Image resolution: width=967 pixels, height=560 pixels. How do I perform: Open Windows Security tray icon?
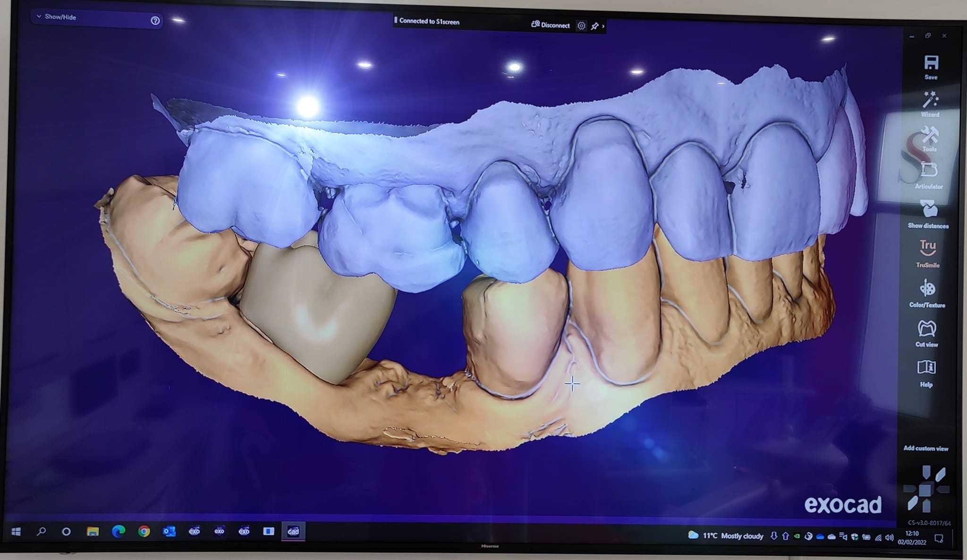click(x=855, y=537)
